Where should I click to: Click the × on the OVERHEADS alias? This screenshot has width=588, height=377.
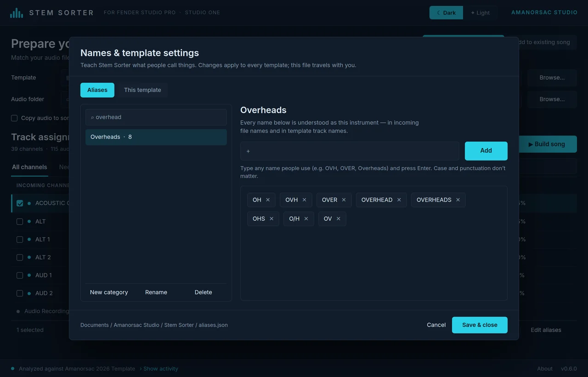pyautogui.click(x=458, y=200)
